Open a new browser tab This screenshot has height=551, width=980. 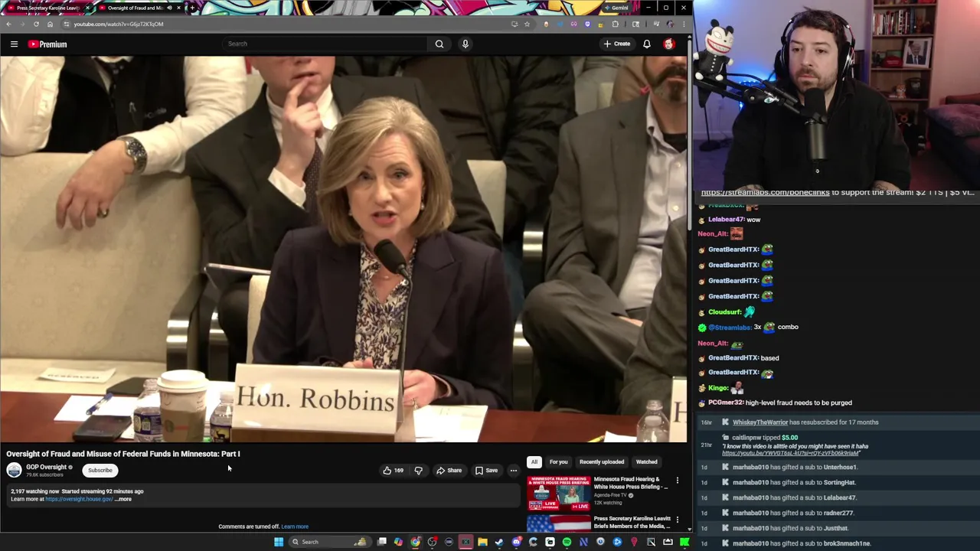coord(191,8)
